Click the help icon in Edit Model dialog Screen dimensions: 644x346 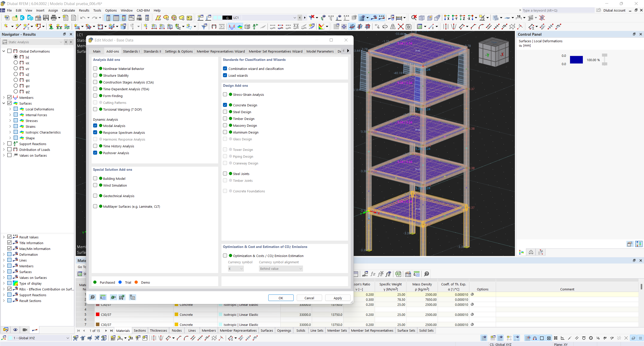[x=93, y=297]
